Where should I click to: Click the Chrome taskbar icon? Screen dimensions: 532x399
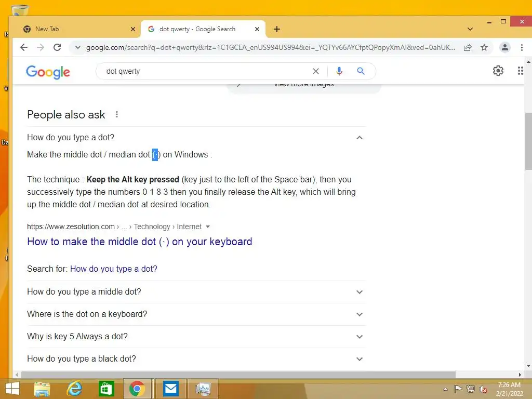[x=137, y=389]
